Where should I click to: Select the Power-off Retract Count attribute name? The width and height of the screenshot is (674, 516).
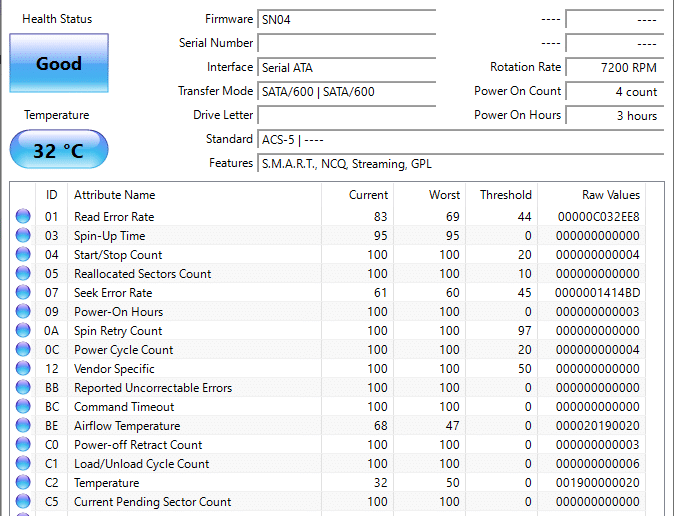click(x=138, y=445)
